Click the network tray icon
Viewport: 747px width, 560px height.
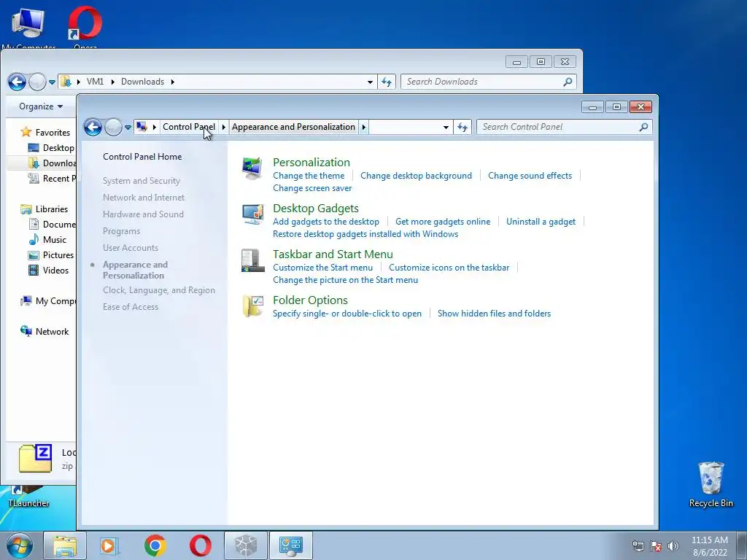tap(638, 546)
